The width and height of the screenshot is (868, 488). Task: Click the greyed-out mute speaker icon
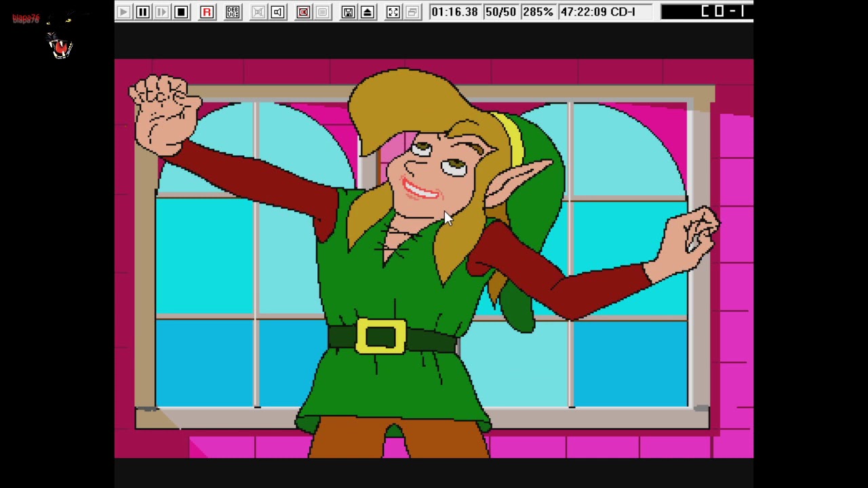click(x=258, y=12)
